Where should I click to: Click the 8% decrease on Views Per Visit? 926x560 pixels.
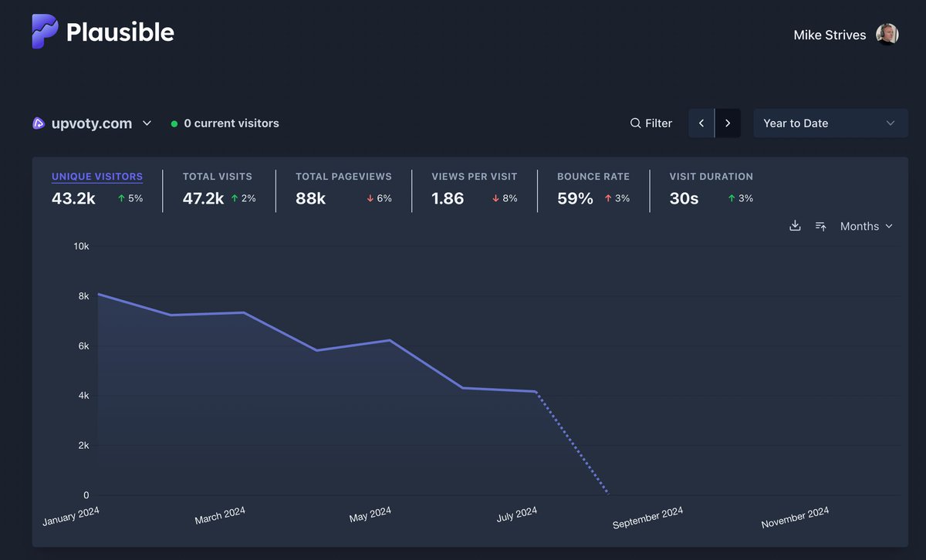pyautogui.click(x=505, y=199)
